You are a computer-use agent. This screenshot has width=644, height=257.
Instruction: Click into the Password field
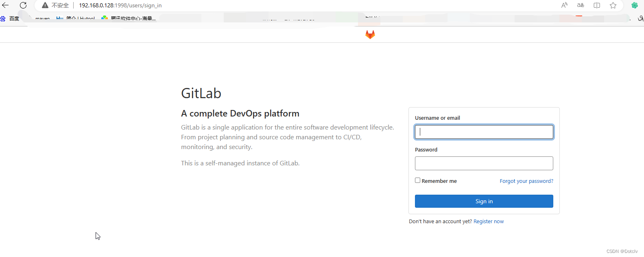tap(484, 163)
